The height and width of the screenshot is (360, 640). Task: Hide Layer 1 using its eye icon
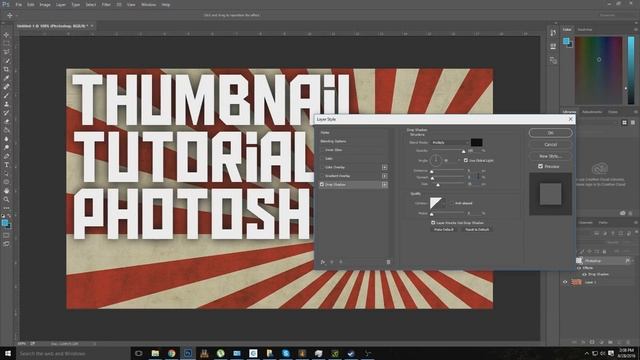click(x=565, y=282)
